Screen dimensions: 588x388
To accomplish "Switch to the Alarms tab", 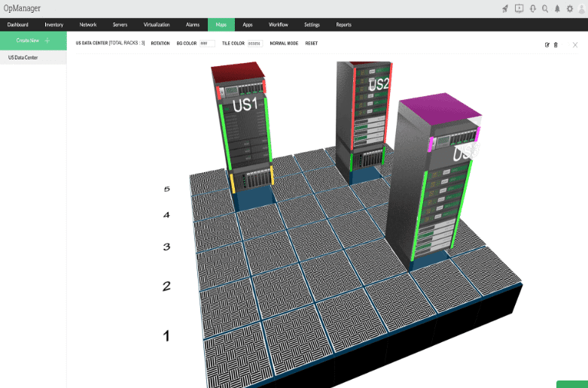I will pos(193,25).
